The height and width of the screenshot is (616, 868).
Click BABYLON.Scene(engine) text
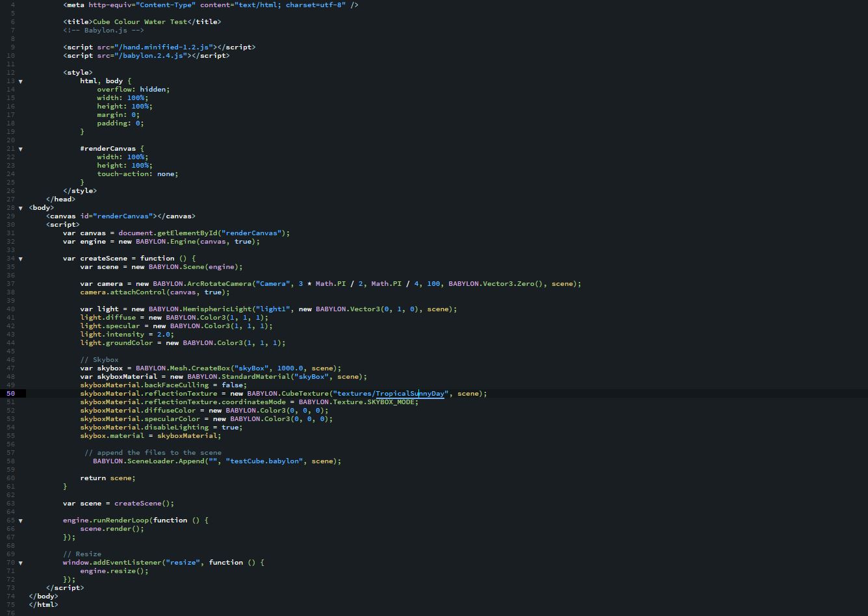(x=196, y=266)
